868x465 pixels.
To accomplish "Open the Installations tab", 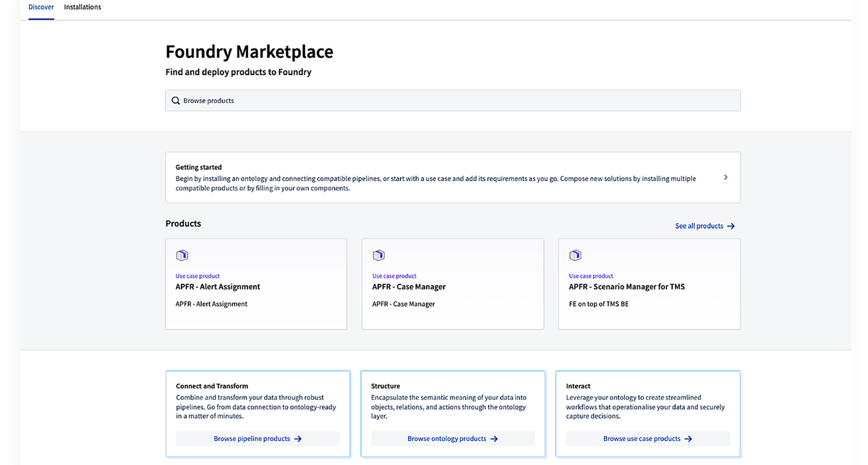I will (82, 7).
